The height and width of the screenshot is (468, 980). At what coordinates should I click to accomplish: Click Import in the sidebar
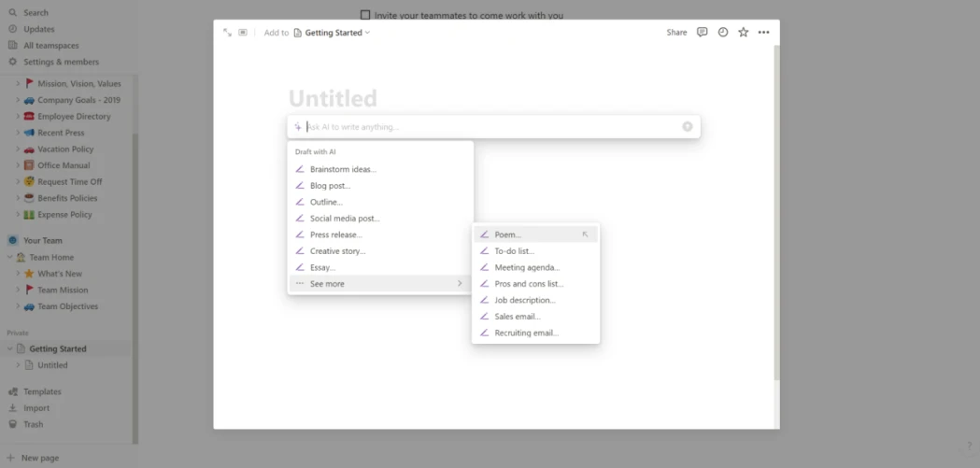[36, 408]
